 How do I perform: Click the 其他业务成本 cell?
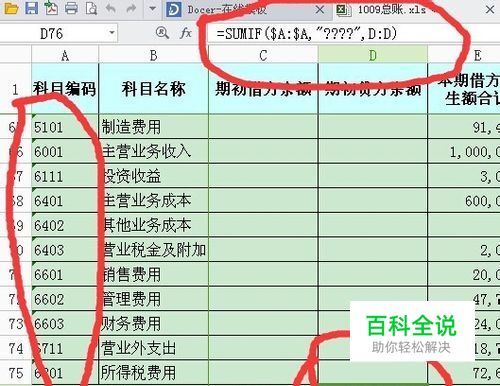[153, 225]
